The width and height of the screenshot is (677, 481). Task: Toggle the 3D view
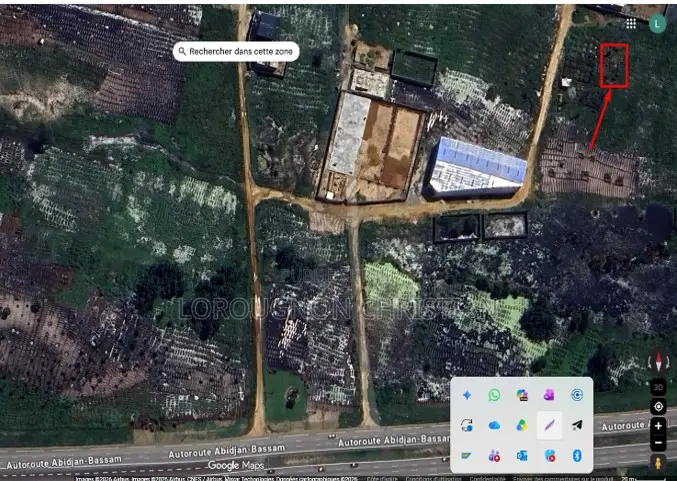[x=658, y=387]
